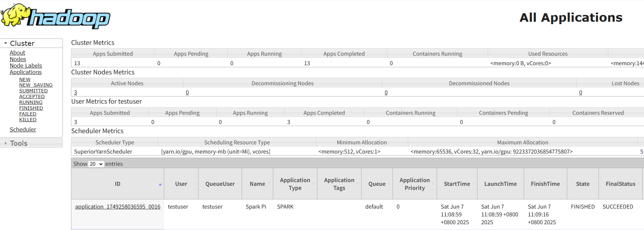Click the Decommissioned Nodes count link
644x230 pixels.
pyautogui.click(x=386, y=92)
